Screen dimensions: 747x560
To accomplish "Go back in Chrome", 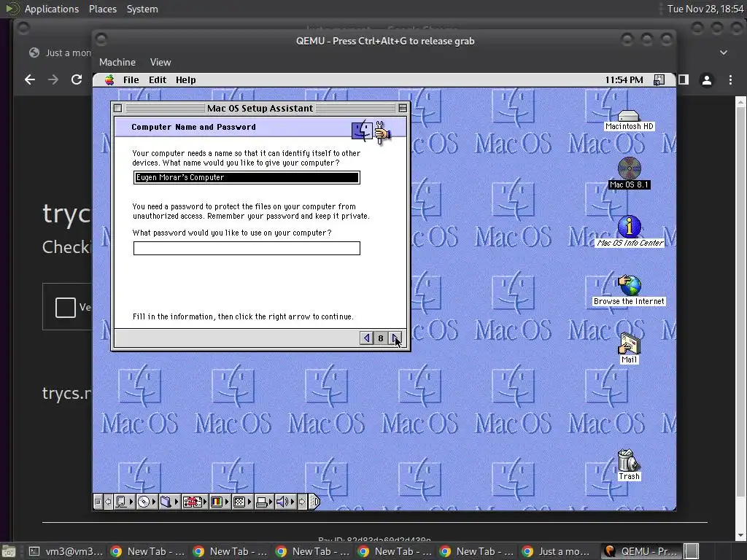I will tap(29, 79).
